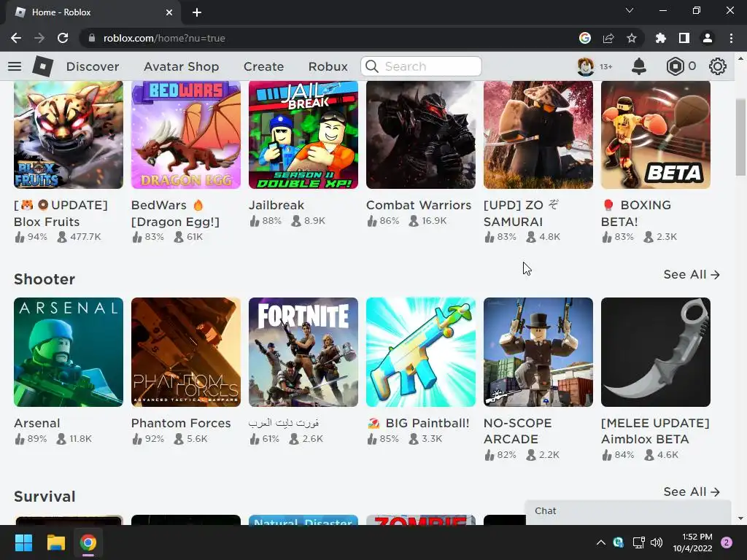Open File Explorer from taskbar

[55, 542]
